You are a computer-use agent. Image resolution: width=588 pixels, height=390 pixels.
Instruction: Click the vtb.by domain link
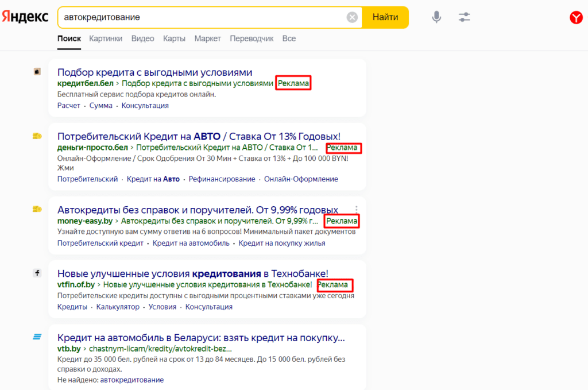[69, 349]
